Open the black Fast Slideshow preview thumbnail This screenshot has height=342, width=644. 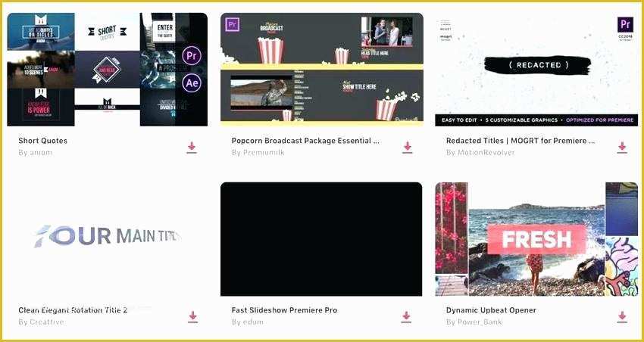tap(321, 239)
